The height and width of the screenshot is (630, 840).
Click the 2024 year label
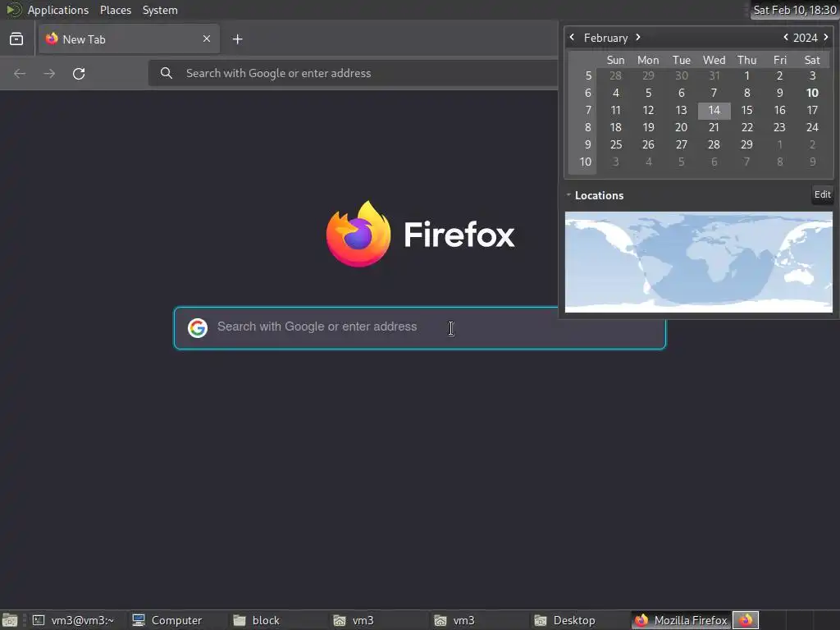point(806,38)
